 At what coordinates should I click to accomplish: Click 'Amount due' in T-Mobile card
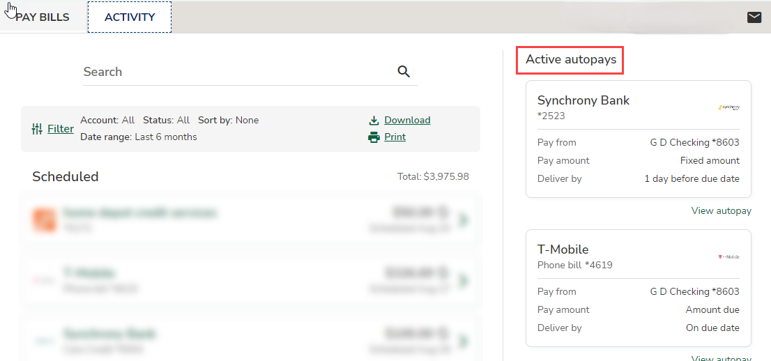pyautogui.click(x=712, y=310)
